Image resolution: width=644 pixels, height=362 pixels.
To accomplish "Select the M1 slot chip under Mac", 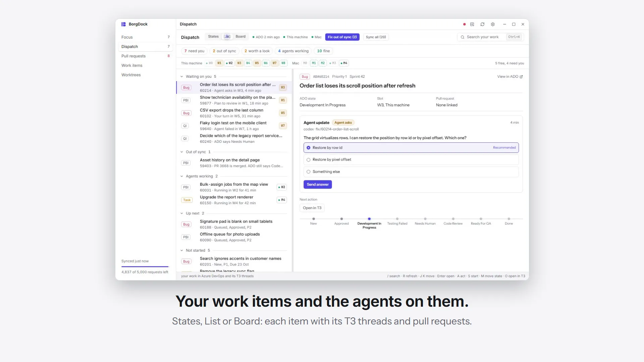I will click(314, 63).
